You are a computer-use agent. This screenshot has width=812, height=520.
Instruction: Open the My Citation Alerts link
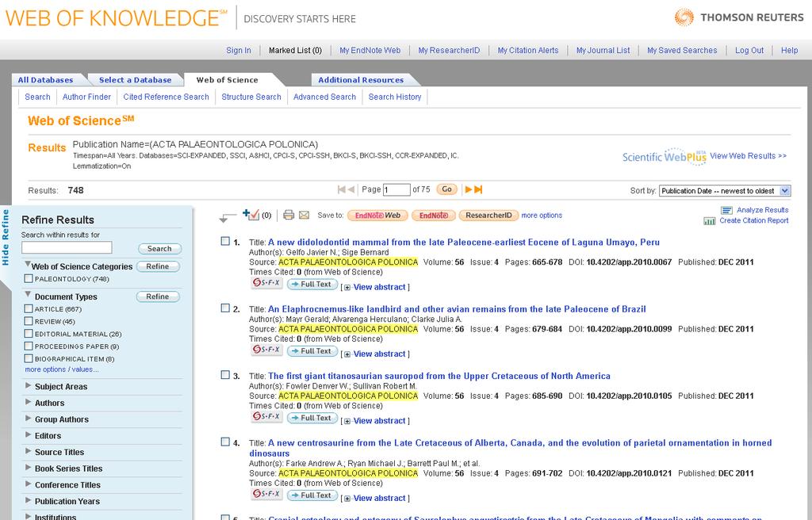527,50
